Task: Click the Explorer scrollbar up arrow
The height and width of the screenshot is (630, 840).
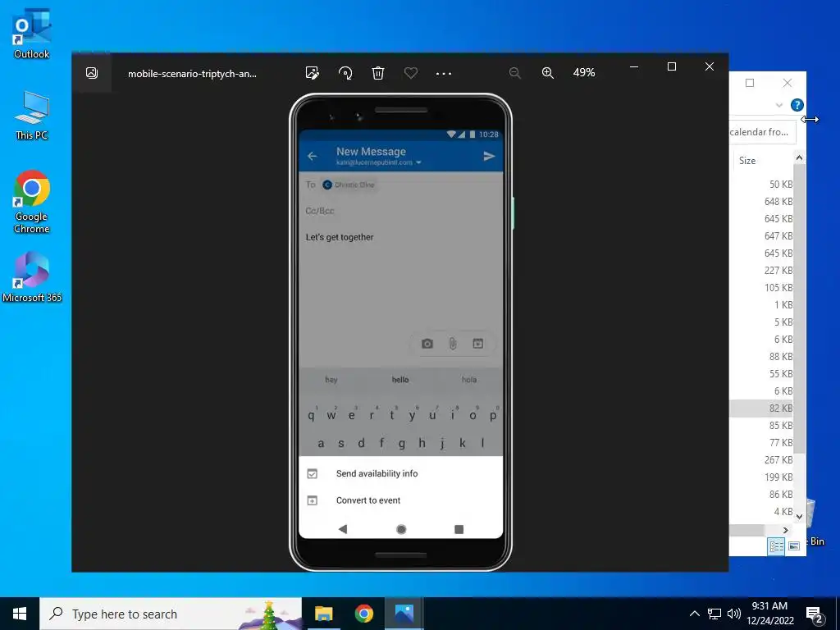Action: pos(799,157)
